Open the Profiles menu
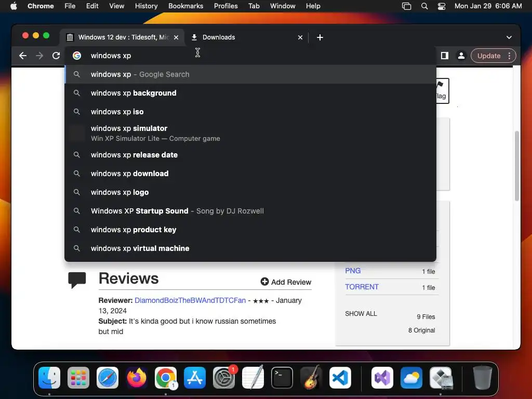Image resolution: width=532 pixels, height=399 pixels. tap(225, 6)
